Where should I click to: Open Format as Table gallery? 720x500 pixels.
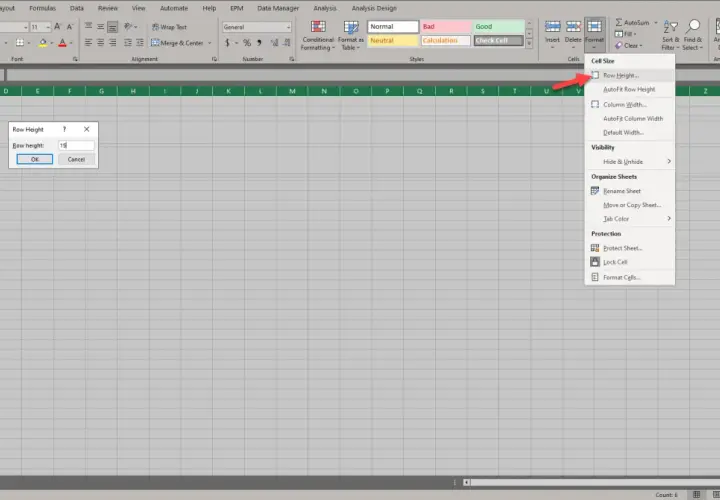pos(351,35)
